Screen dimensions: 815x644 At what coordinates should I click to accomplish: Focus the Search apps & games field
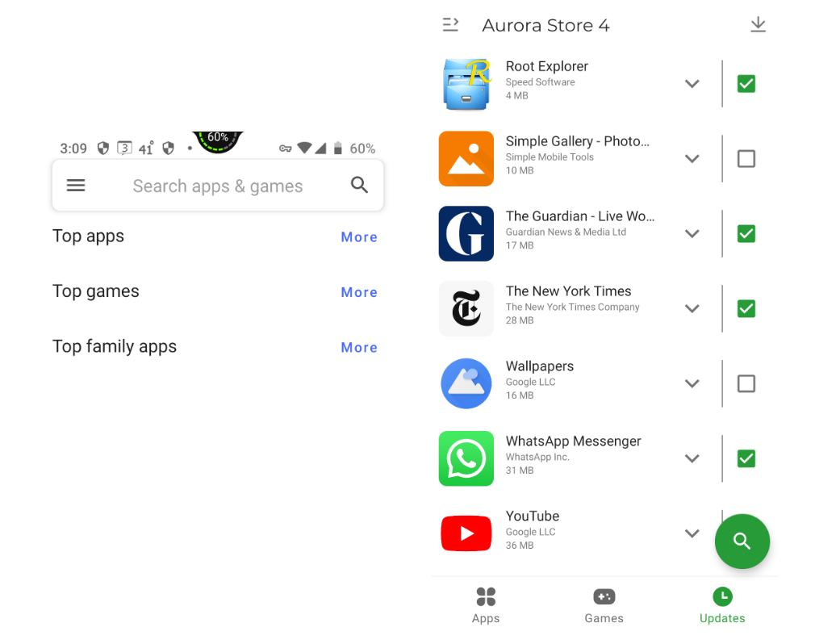218,186
